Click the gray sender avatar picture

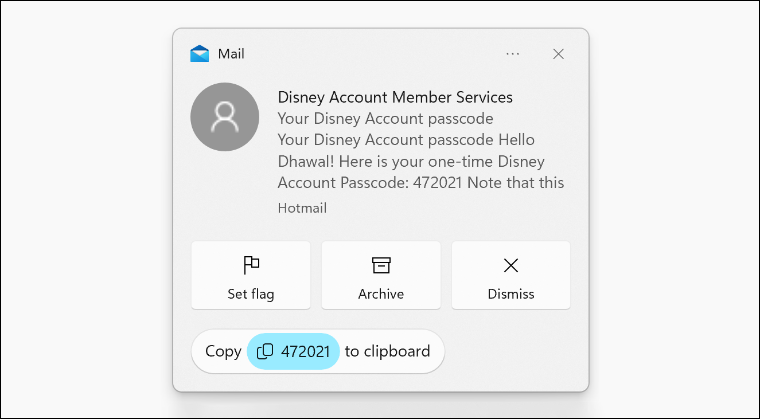224,117
